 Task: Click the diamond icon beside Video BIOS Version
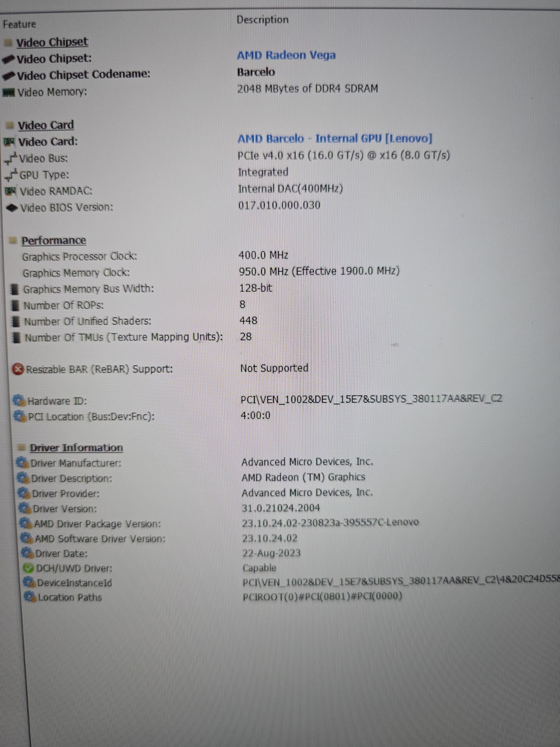[x=13, y=208]
